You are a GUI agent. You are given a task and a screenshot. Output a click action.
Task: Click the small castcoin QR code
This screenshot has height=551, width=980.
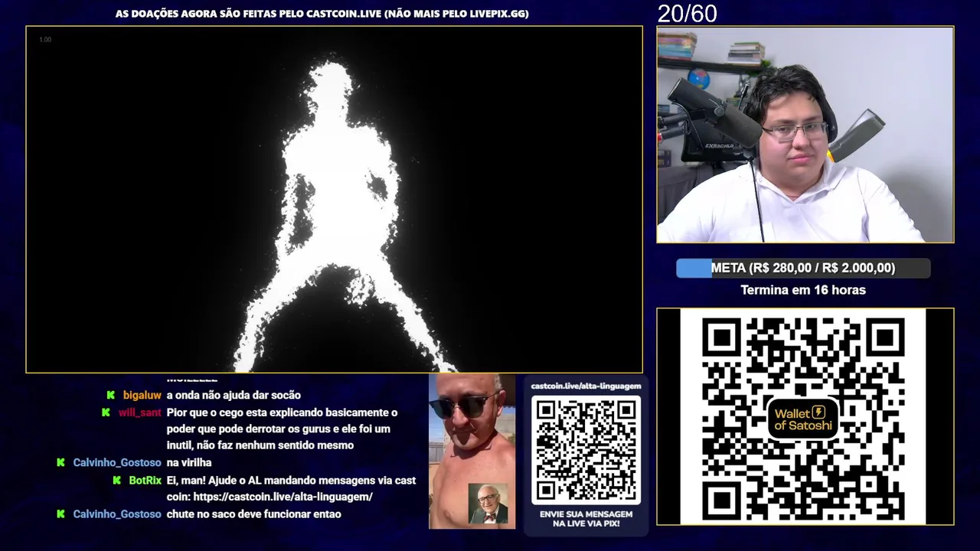pyautogui.click(x=586, y=450)
